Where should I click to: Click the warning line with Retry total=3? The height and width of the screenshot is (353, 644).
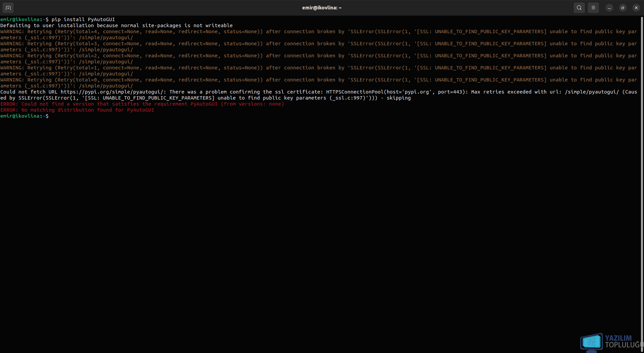pyautogui.click(x=319, y=47)
